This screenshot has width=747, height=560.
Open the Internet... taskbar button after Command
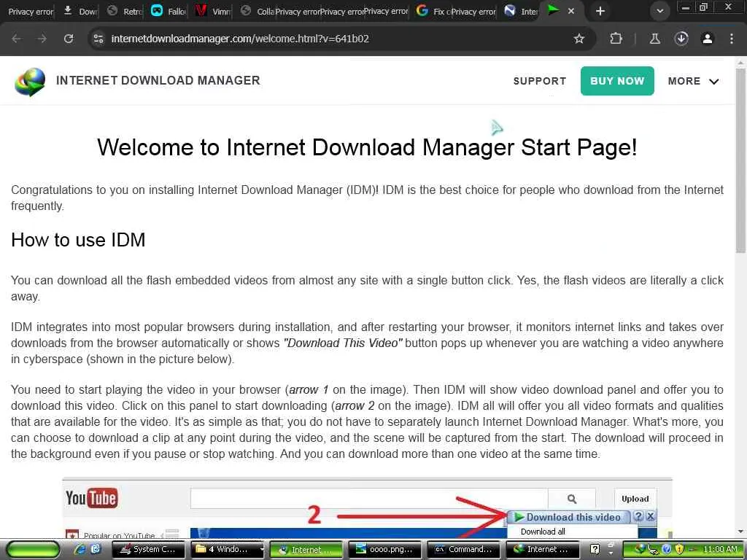543,550
